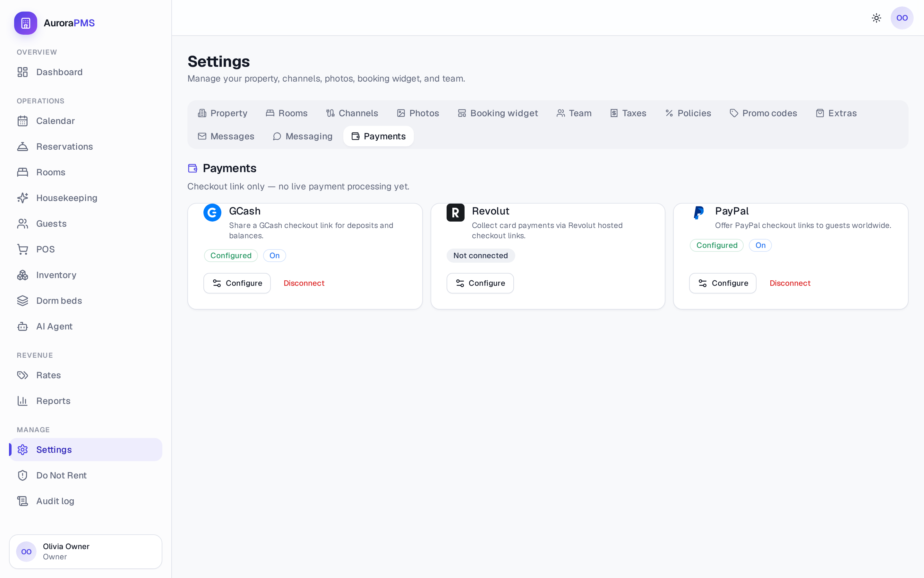Click the OO avatar in profile card

coord(26,551)
